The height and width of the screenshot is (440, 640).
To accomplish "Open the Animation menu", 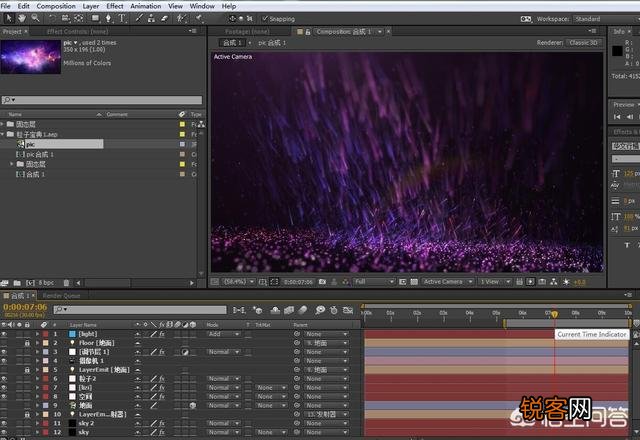I will [x=145, y=6].
